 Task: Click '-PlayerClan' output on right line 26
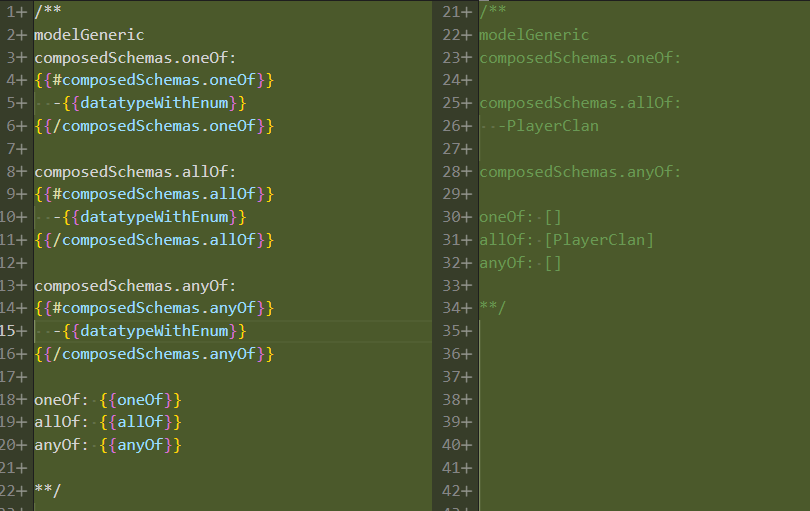point(548,126)
